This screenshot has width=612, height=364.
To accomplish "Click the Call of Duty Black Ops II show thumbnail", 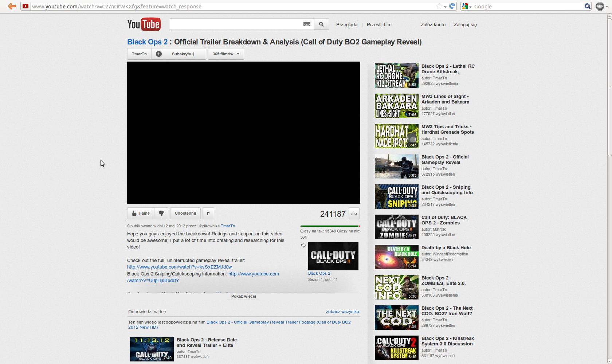I will [x=333, y=256].
